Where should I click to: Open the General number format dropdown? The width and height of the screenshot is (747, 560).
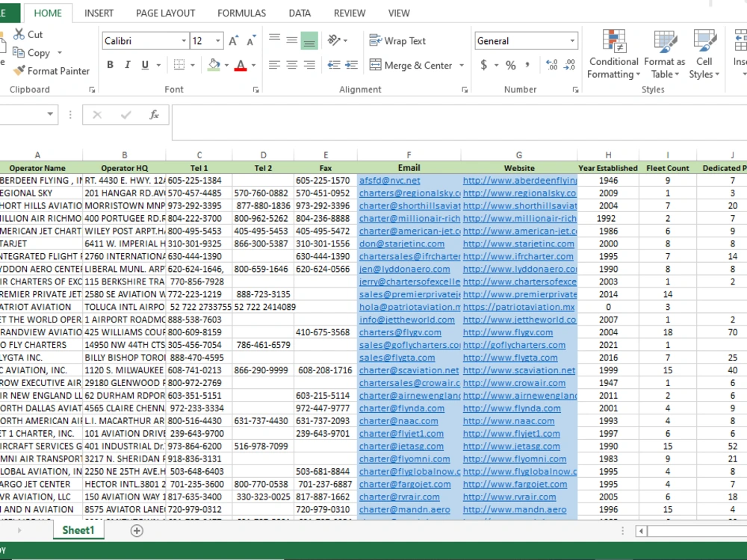(572, 41)
